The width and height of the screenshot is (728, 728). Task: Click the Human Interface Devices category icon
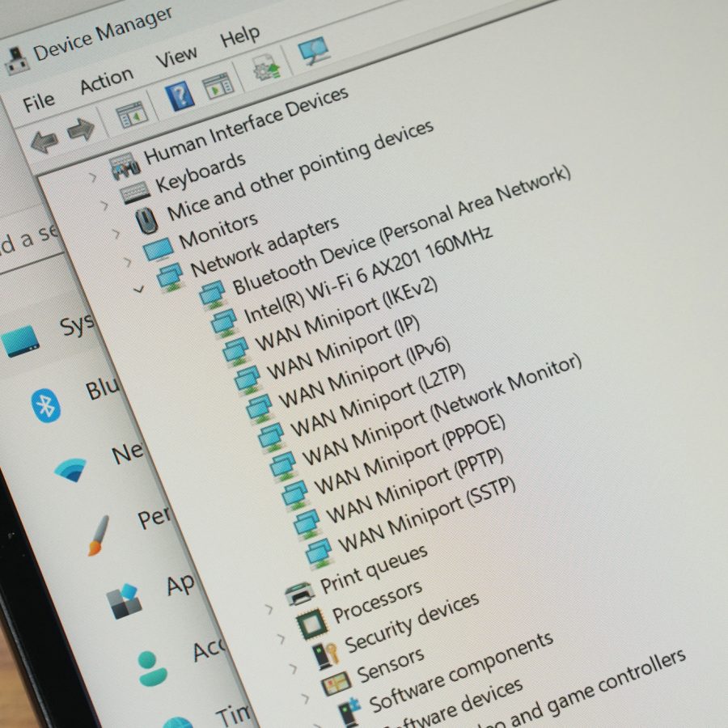point(125,167)
